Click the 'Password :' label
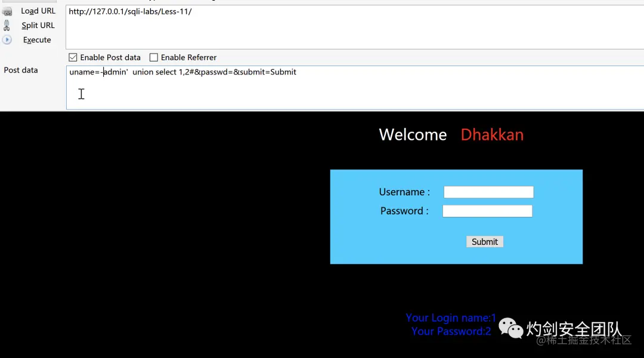Screen dimensions: 644x358 404,211
